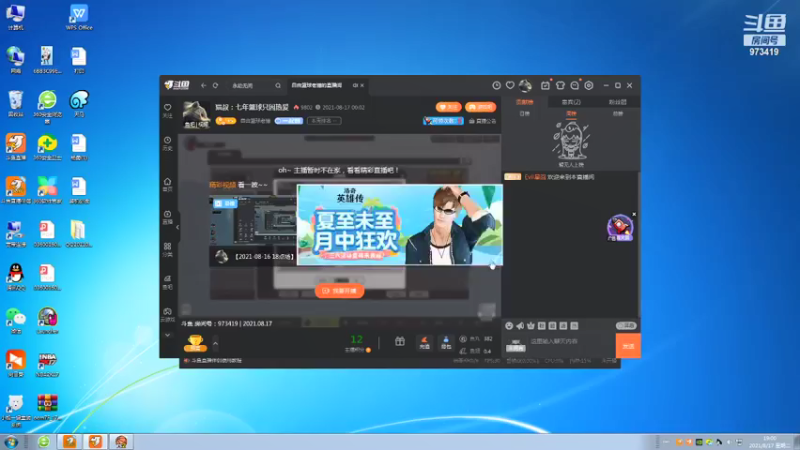This screenshot has height=450, width=800.
Task: Open the 360 browser taskbar icon
Action: (44, 442)
